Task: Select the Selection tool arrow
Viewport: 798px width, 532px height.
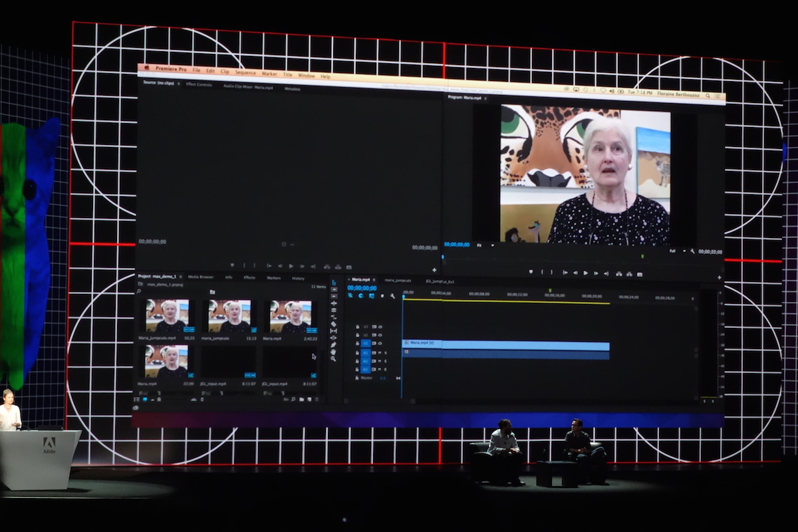Action: [334, 283]
